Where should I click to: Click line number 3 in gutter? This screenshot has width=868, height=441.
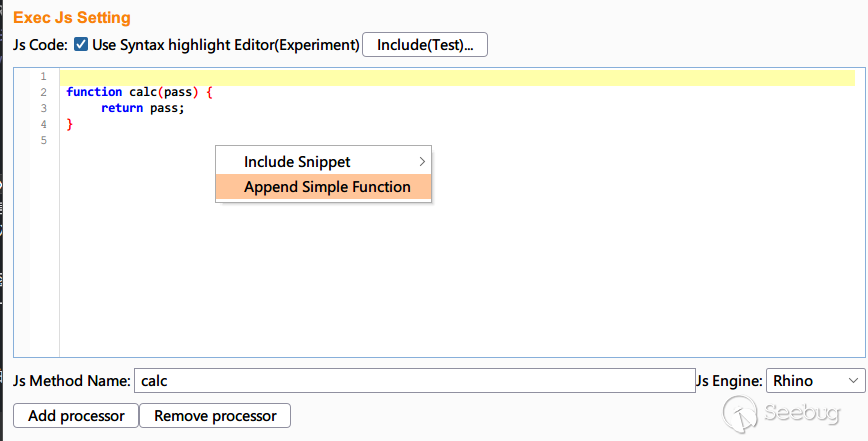coord(43,108)
